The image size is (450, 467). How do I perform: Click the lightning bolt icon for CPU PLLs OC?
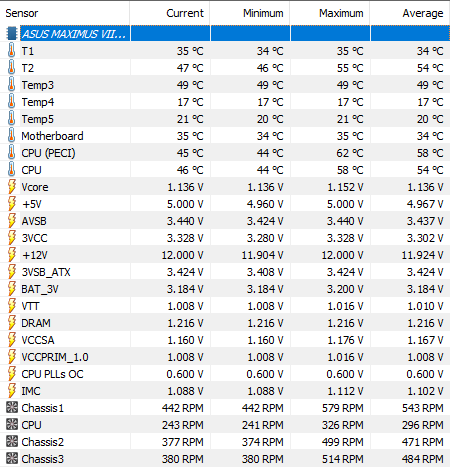(x=12, y=374)
